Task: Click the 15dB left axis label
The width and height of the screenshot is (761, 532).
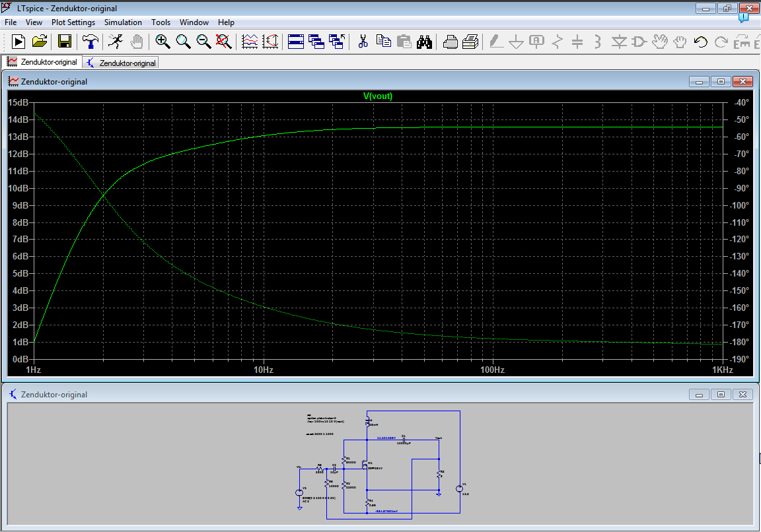Action: (18, 102)
